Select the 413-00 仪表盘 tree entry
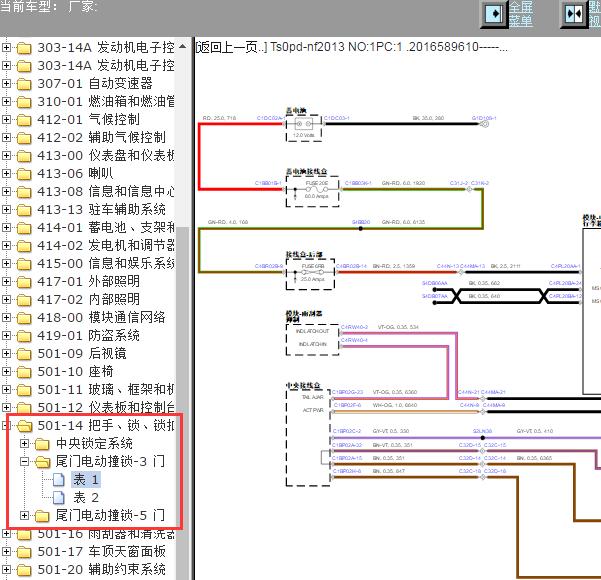601x580 pixels. click(106, 155)
